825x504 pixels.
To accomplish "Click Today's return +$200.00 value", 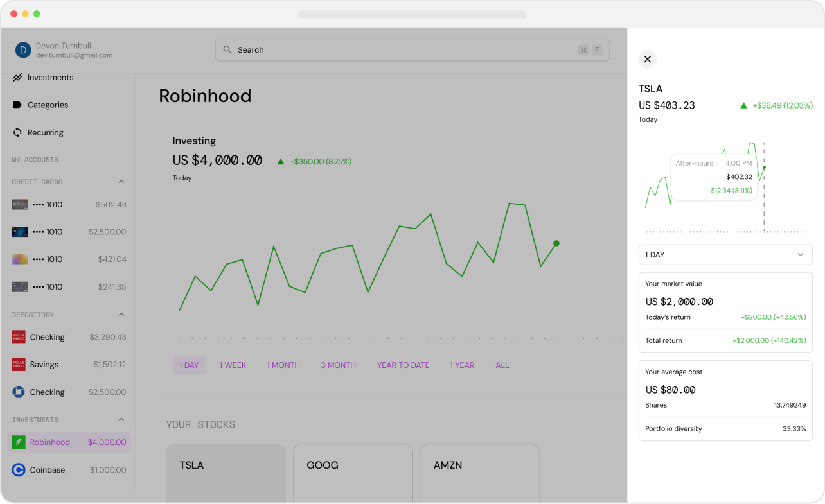I will tap(774, 317).
